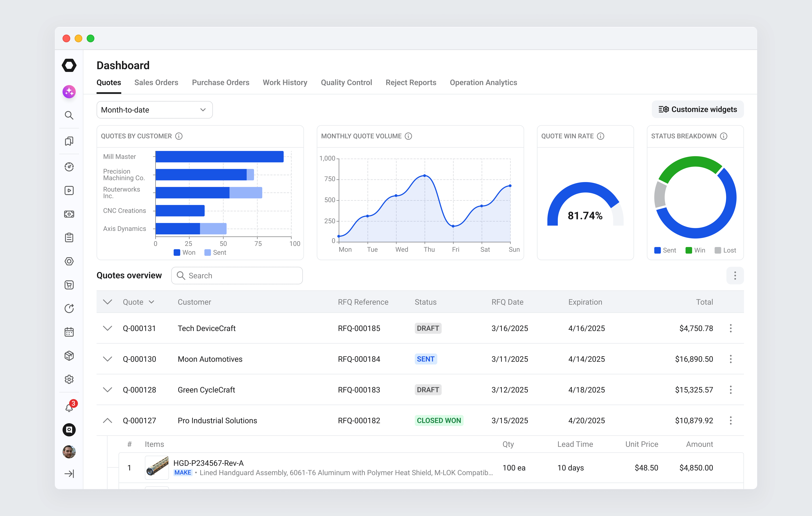This screenshot has width=812, height=516.
Task: Toggle Sent legend in Status Breakdown
Action: (x=665, y=250)
